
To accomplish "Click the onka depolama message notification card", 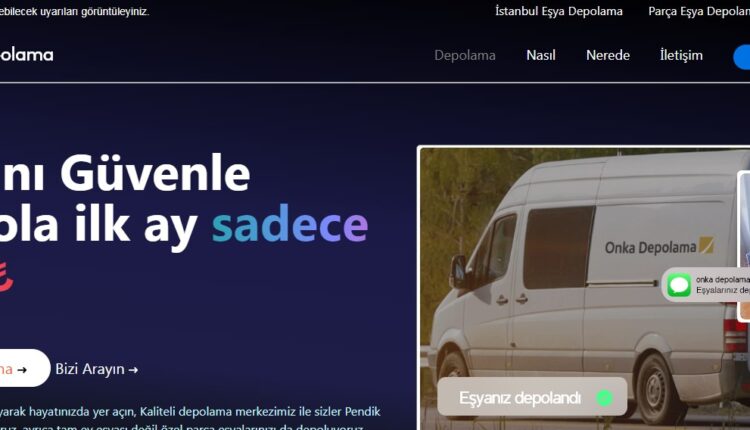I will coord(706,285).
